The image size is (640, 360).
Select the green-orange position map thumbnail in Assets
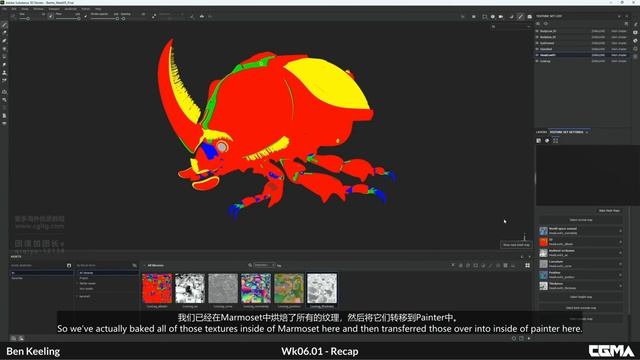289,288
